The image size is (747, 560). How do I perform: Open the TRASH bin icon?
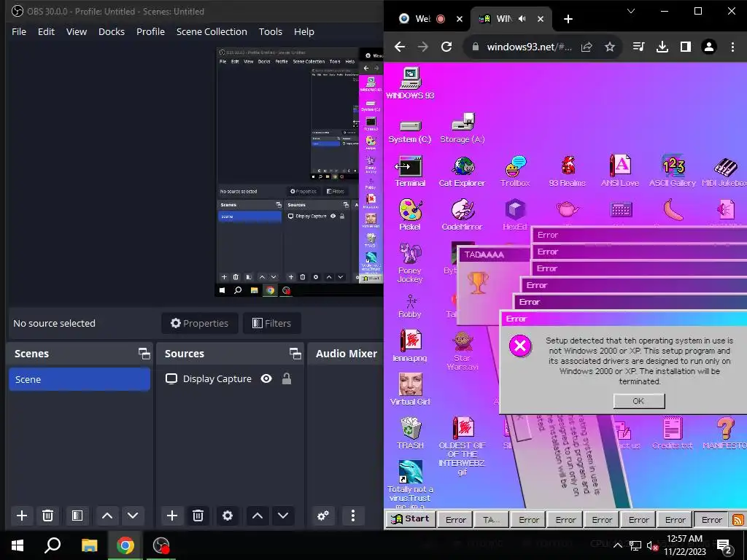pyautogui.click(x=410, y=433)
